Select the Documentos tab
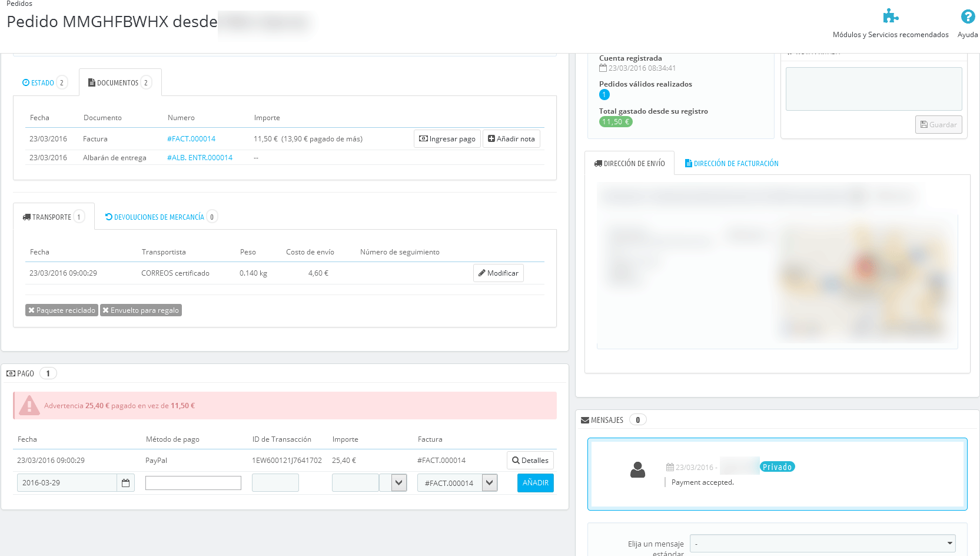The image size is (980, 556). (120, 82)
